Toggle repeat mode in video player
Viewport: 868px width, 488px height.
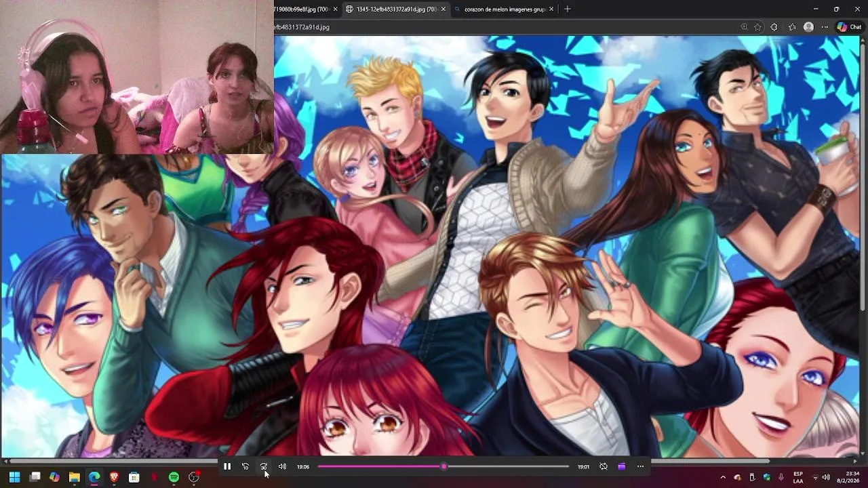pos(604,466)
